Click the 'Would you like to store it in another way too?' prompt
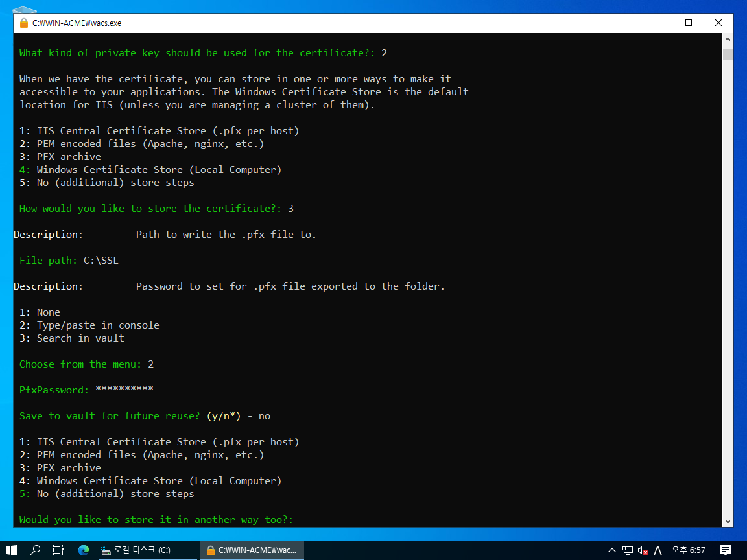 pyautogui.click(x=156, y=520)
